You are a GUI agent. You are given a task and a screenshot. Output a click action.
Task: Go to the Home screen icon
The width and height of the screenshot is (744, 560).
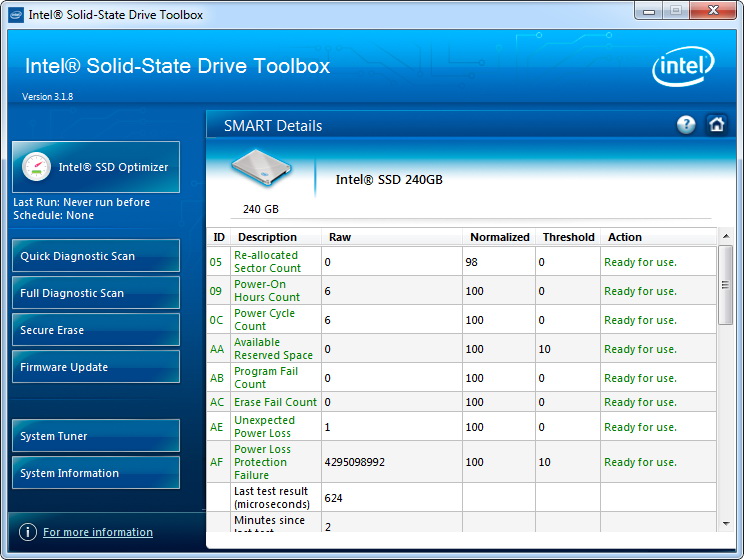[x=716, y=125]
